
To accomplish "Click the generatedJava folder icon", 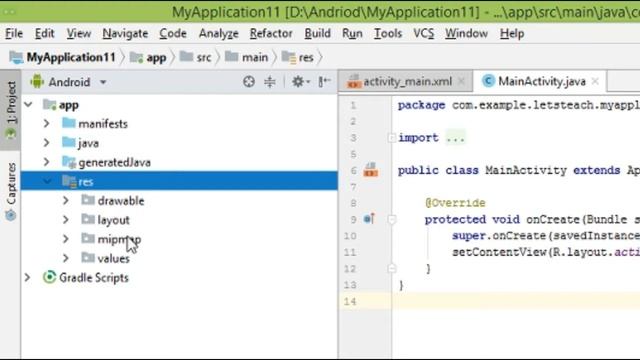I will point(69,162).
